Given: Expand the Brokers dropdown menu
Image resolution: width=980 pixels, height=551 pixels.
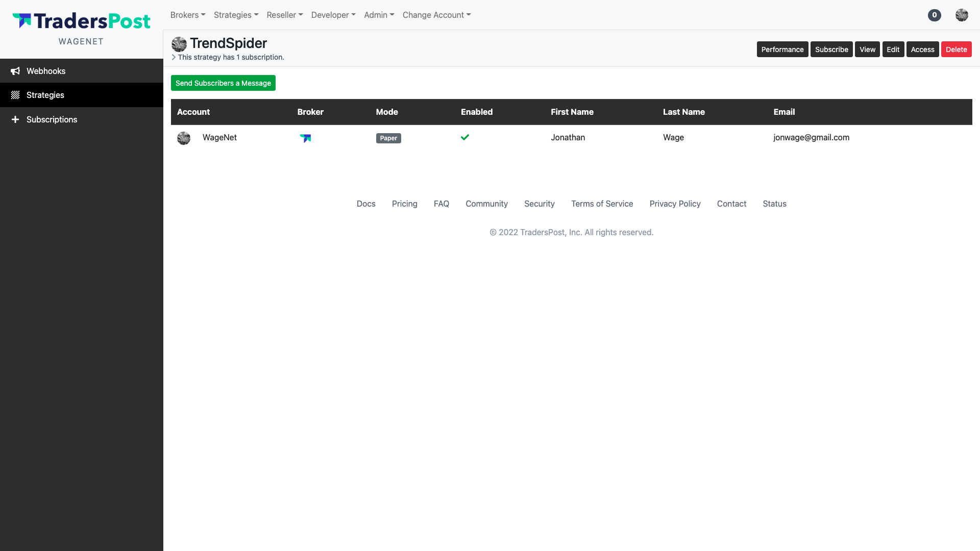Looking at the screenshot, I should pos(188,15).
